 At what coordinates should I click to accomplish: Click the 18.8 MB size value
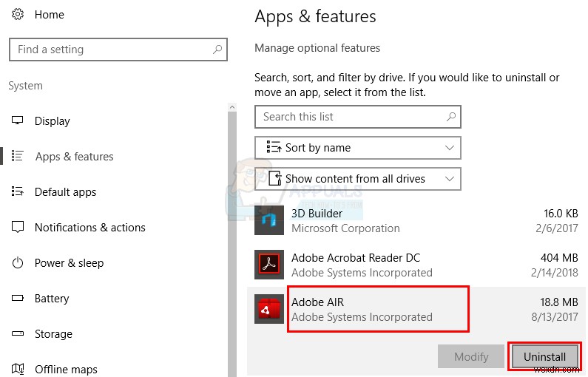click(x=559, y=302)
